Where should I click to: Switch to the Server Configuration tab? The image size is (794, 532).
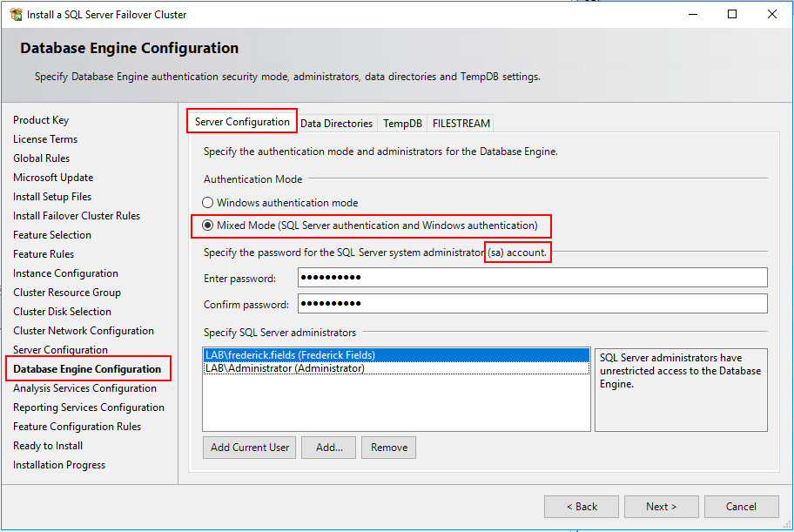pyautogui.click(x=242, y=122)
